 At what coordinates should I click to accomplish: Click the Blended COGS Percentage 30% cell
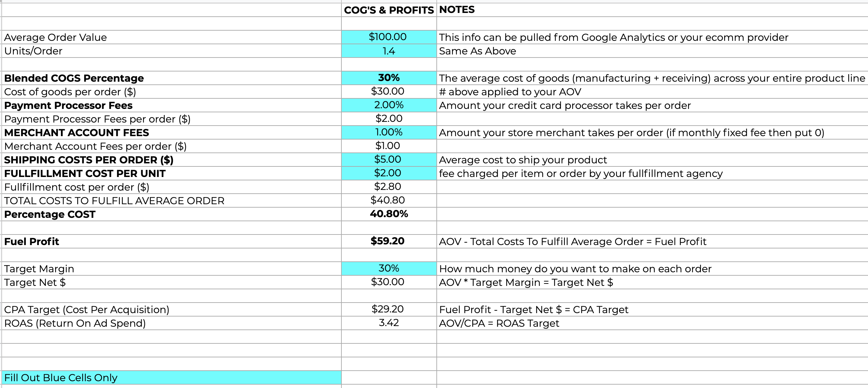click(x=388, y=78)
